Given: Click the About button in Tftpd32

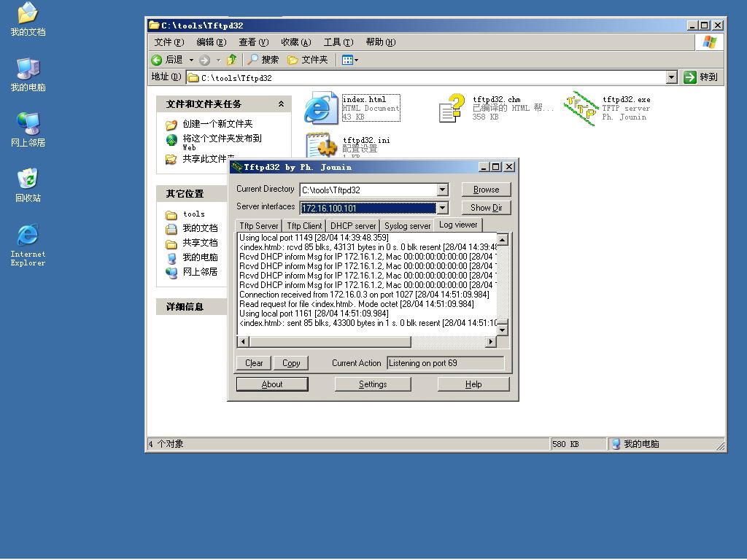Looking at the screenshot, I should pyautogui.click(x=272, y=384).
